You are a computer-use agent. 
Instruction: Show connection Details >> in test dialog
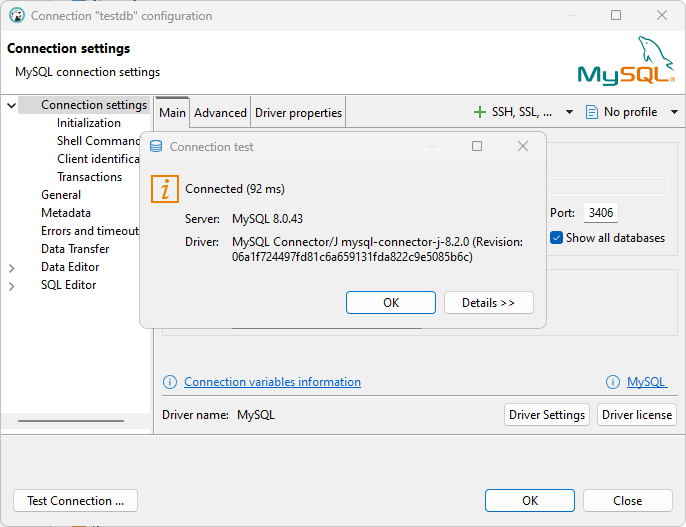pyautogui.click(x=489, y=303)
